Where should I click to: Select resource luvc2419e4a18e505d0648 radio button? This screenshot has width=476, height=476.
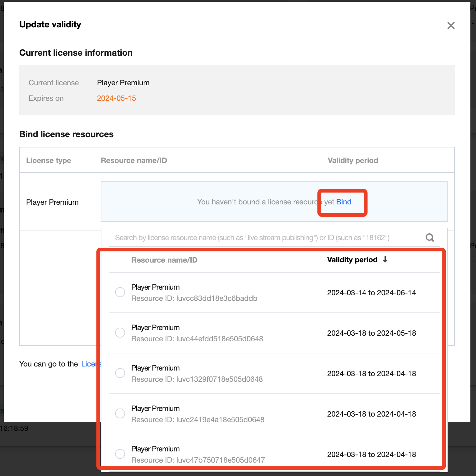(x=120, y=413)
